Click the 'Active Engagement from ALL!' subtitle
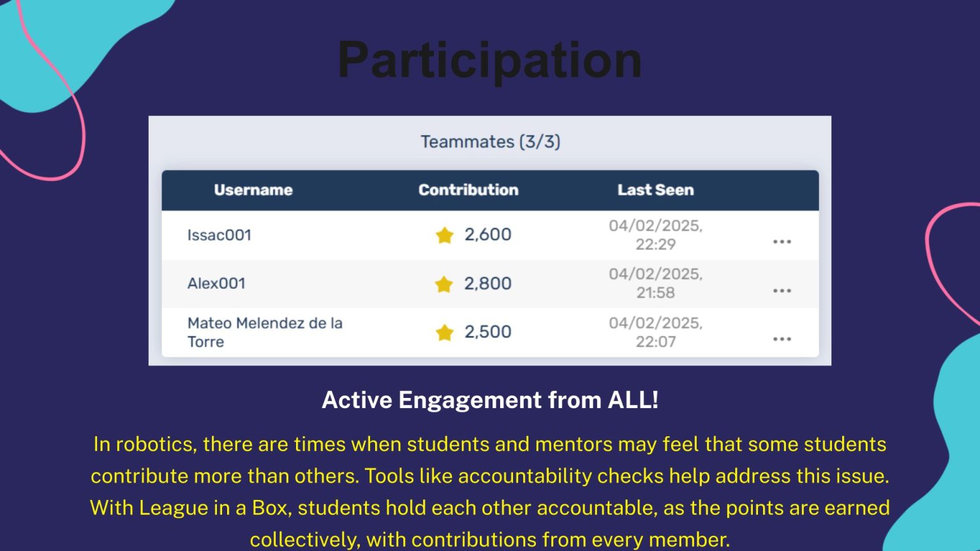 pos(490,400)
